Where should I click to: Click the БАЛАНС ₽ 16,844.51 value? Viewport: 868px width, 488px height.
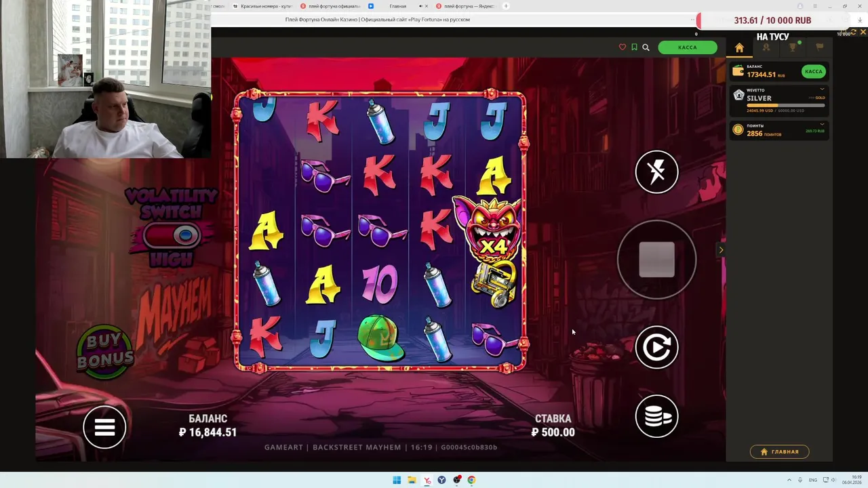pyautogui.click(x=208, y=432)
